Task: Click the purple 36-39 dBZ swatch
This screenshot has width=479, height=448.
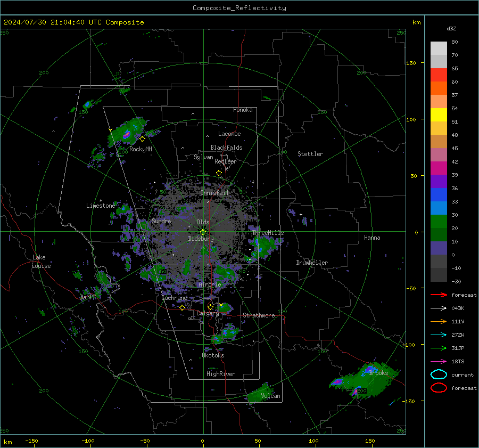Action: click(439, 182)
